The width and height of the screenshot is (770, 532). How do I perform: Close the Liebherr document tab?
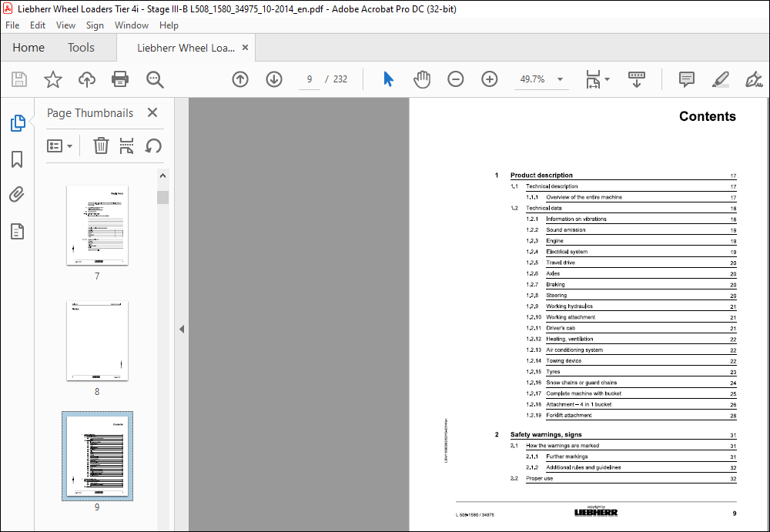(245, 48)
